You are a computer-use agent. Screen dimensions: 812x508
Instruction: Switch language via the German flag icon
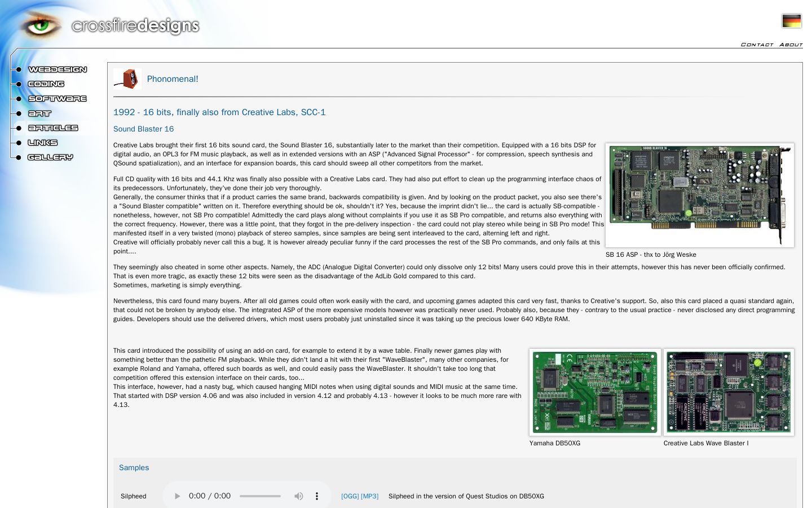[x=792, y=21]
